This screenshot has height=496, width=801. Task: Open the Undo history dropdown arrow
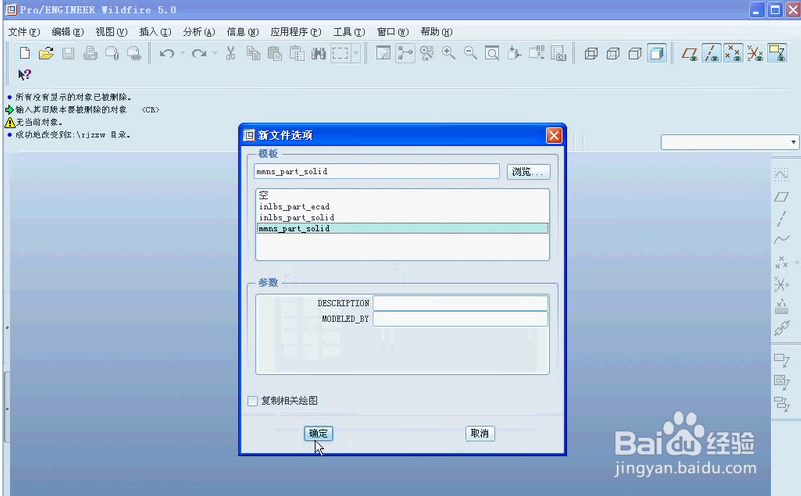[182, 53]
